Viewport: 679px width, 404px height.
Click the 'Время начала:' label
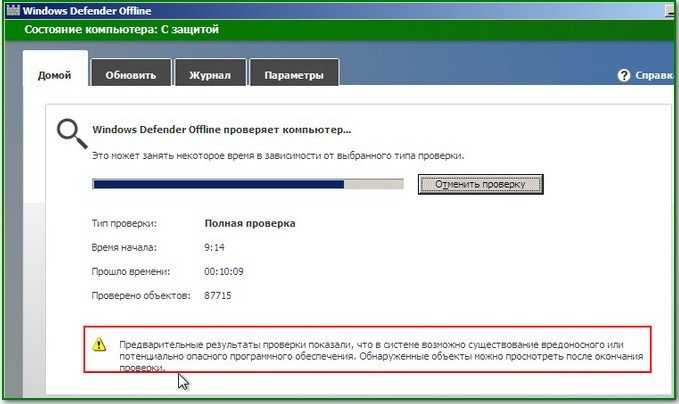(x=124, y=248)
